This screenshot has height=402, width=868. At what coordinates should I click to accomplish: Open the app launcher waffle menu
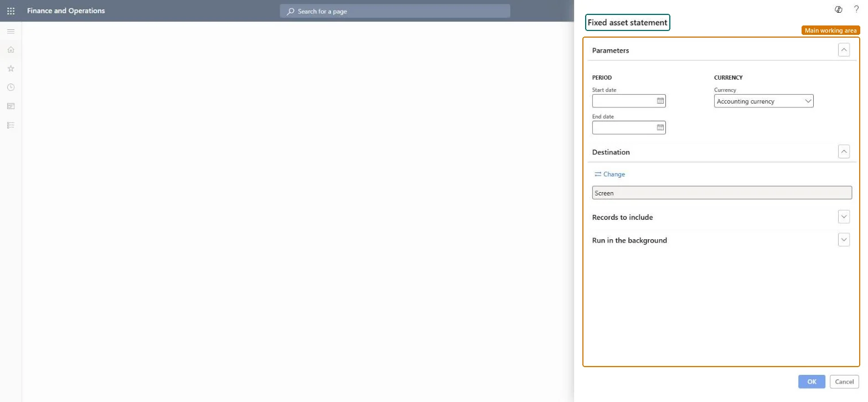point(11,11)
